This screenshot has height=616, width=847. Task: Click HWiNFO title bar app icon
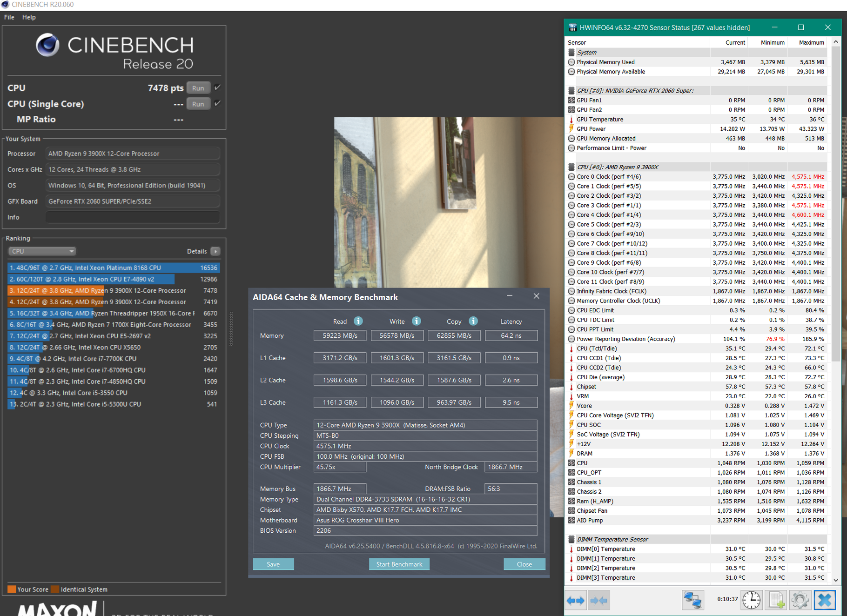click(573, 27)
